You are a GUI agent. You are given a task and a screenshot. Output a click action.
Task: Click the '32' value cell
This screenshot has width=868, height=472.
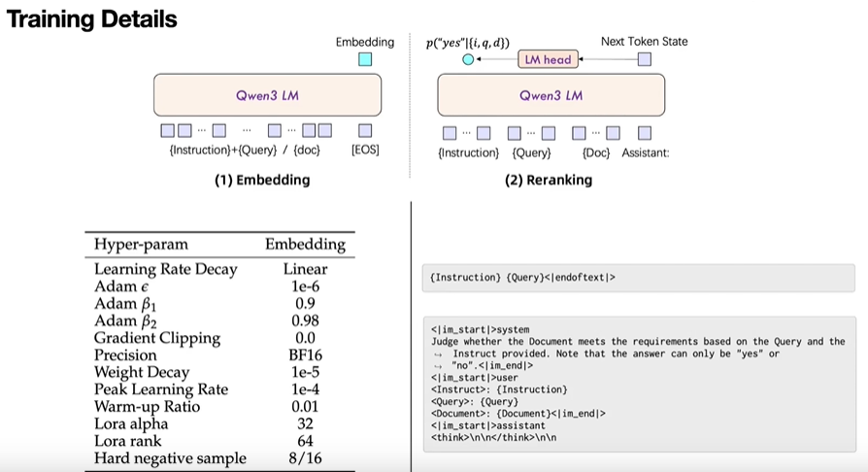coord(305,423)
